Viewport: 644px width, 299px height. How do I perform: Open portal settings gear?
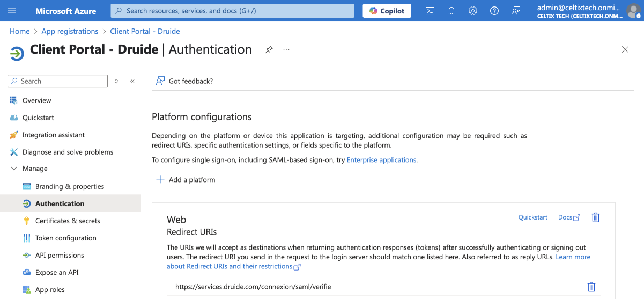(473, 11)
